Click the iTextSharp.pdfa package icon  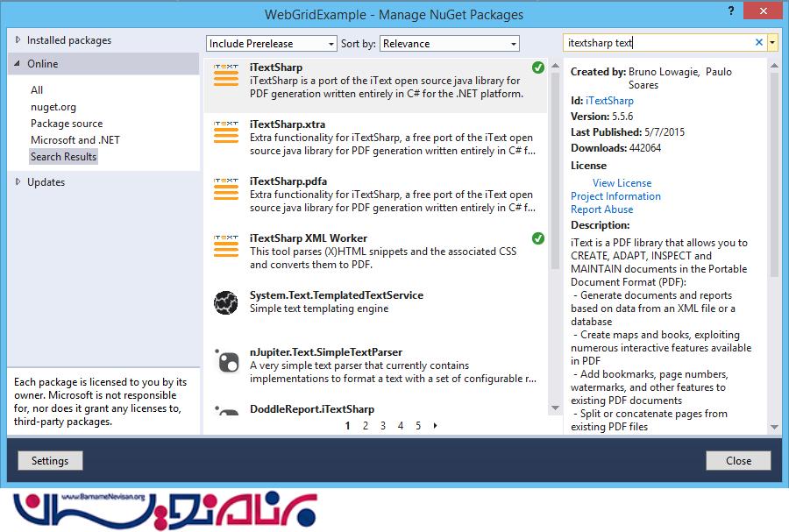tap(226, 189)
